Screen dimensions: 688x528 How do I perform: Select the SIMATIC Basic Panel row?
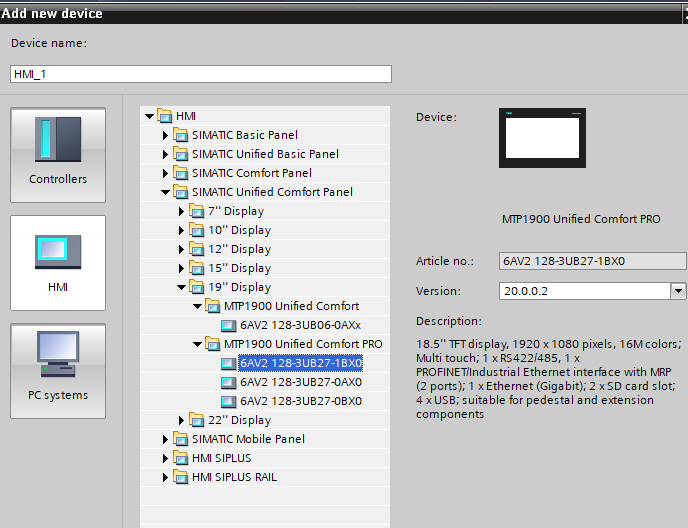[265, 135]
